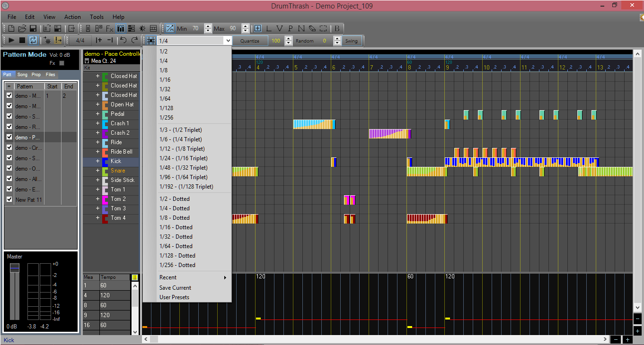
Task: Click the Crash 2 purple color swatch
Action: (x=105, y=133)
